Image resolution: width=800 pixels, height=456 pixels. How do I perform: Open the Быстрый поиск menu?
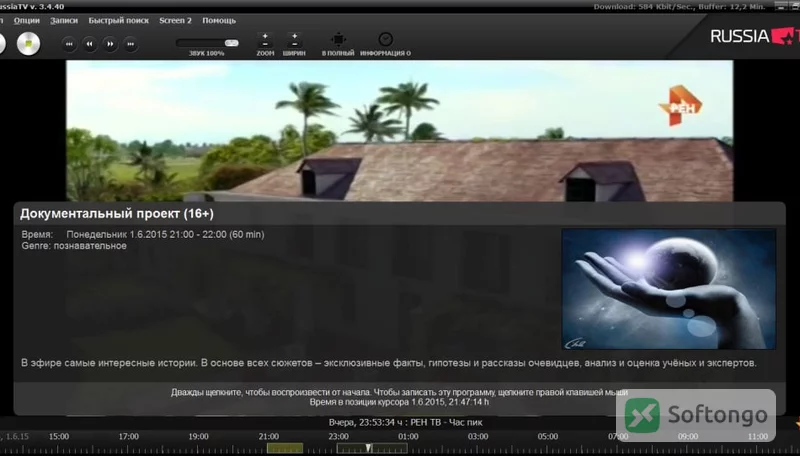pos(118,20)
